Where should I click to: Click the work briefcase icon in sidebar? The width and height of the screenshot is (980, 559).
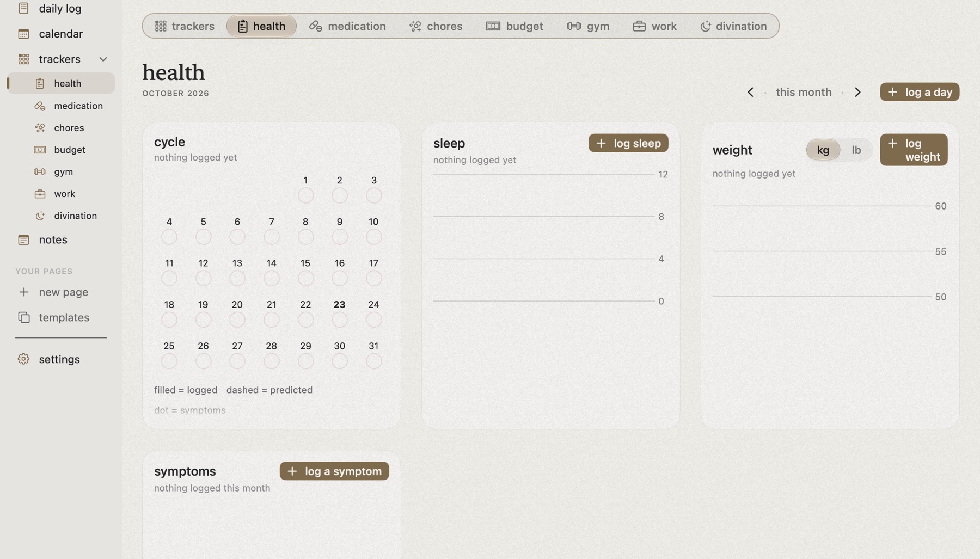[40, 194]
